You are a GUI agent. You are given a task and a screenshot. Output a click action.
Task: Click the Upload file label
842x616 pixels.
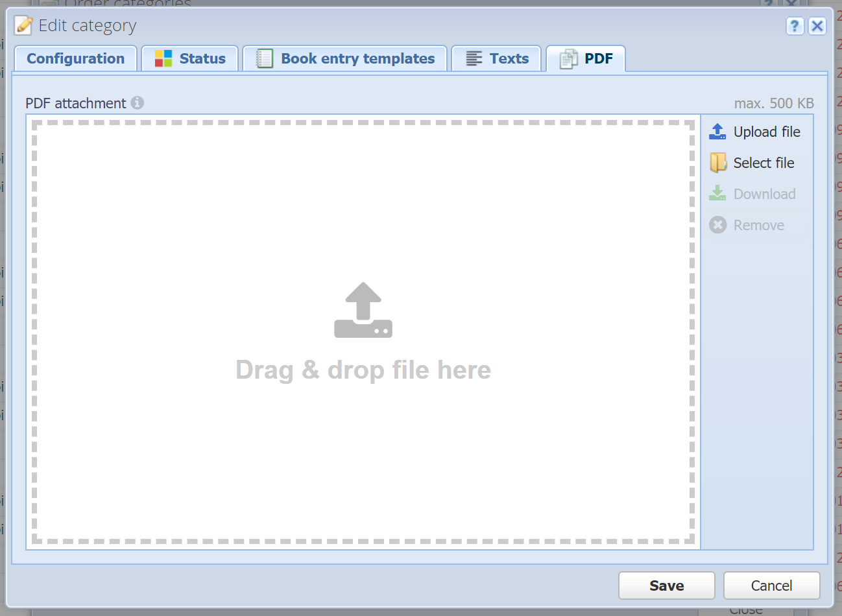pos(767,132)
